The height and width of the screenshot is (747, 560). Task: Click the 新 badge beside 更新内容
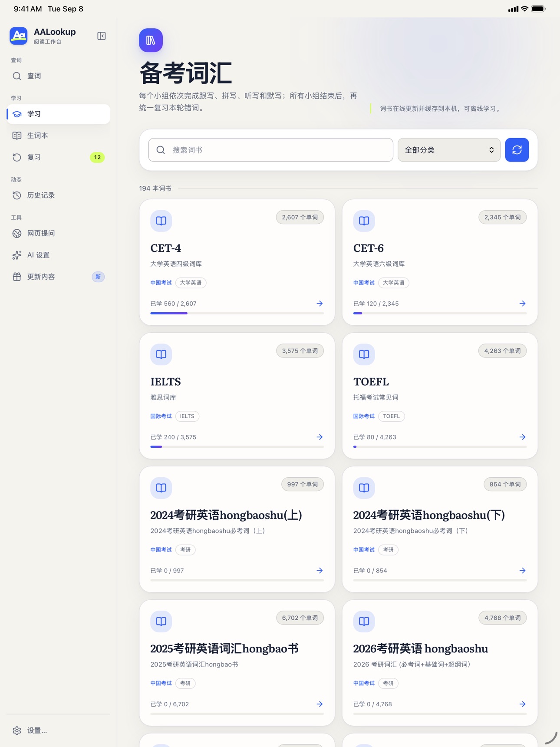click(98, 277)
